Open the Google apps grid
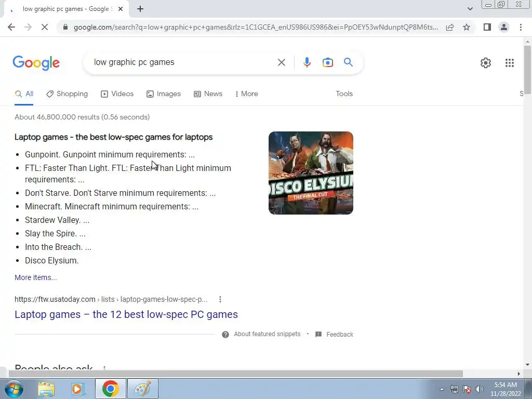532x399 pixels. (x=509, y=63)
